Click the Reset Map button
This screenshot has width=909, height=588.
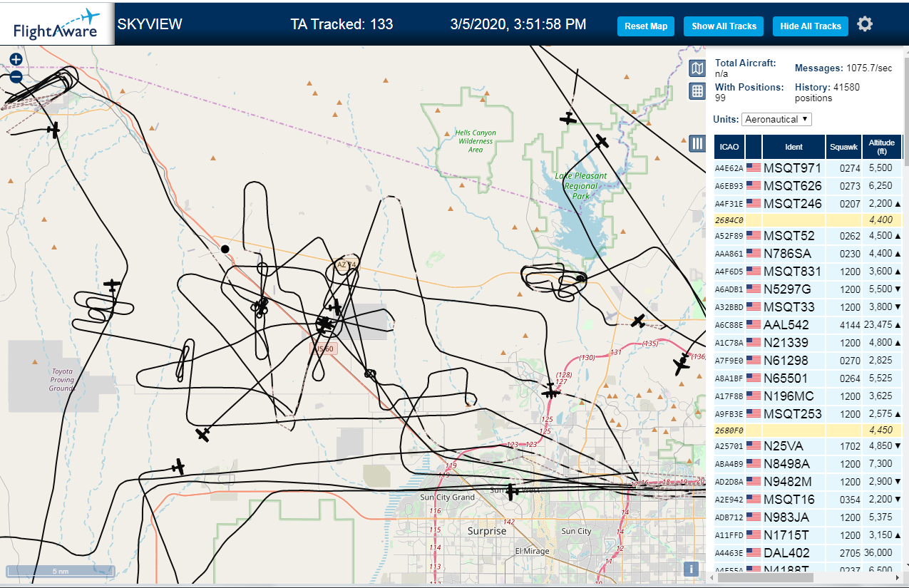click(x=646, y=26)
